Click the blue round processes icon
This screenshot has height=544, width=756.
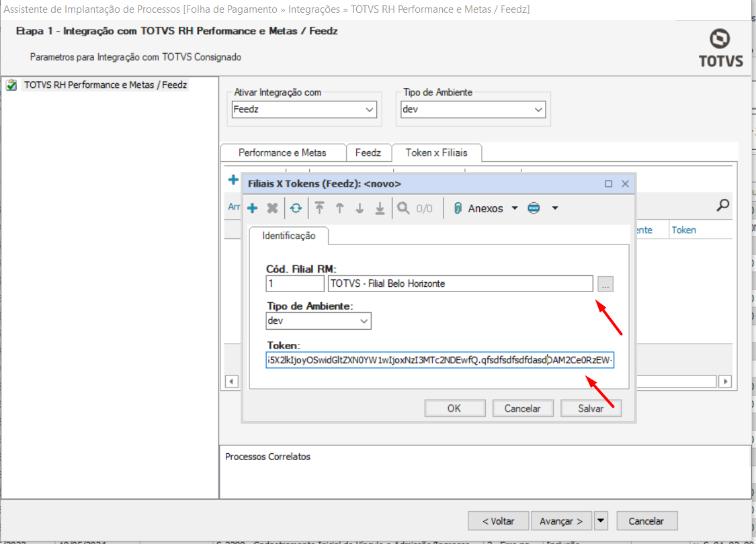pos(534,208)
